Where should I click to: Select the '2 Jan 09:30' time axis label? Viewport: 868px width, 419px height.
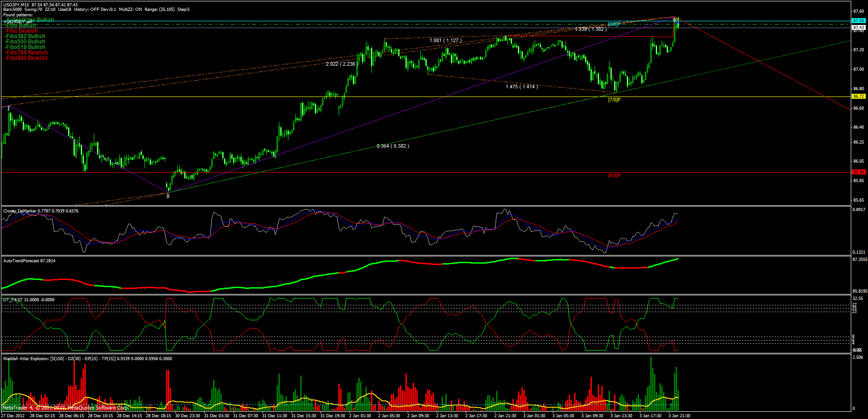pyautogui.click(x=419, y=416)
